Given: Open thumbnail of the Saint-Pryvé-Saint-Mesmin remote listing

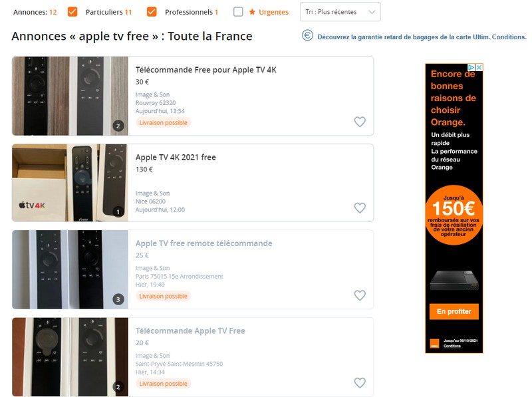Looking at the screenshot, I should (70, 356).
